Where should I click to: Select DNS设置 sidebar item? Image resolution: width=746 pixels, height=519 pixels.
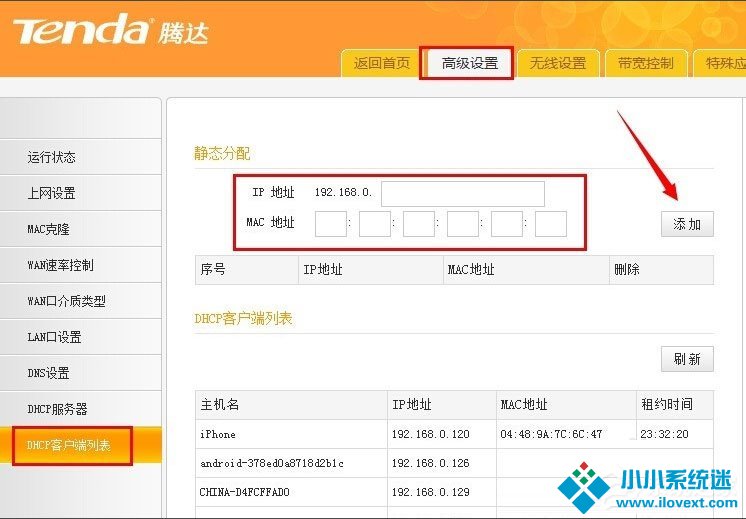81,373
